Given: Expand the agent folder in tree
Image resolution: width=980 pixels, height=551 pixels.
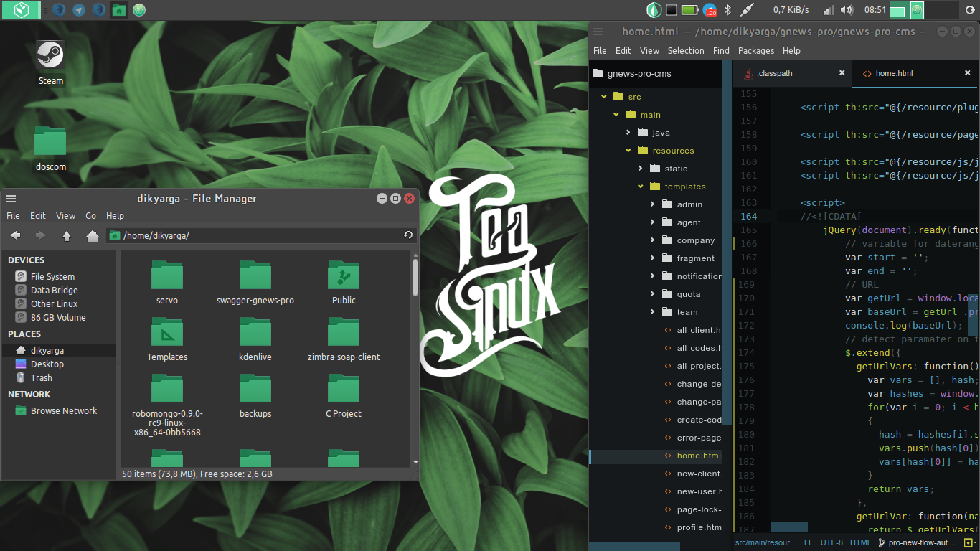Looking at the screenshot, I should (x=652, y=222).
